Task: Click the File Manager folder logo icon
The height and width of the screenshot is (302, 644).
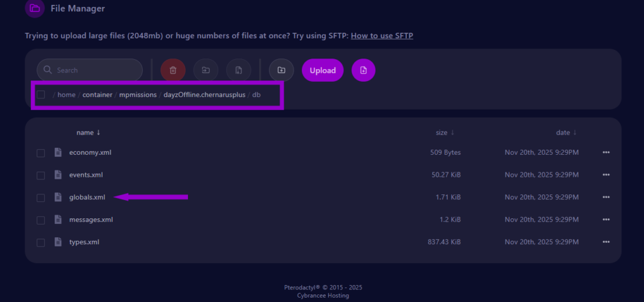Action: 35,9
